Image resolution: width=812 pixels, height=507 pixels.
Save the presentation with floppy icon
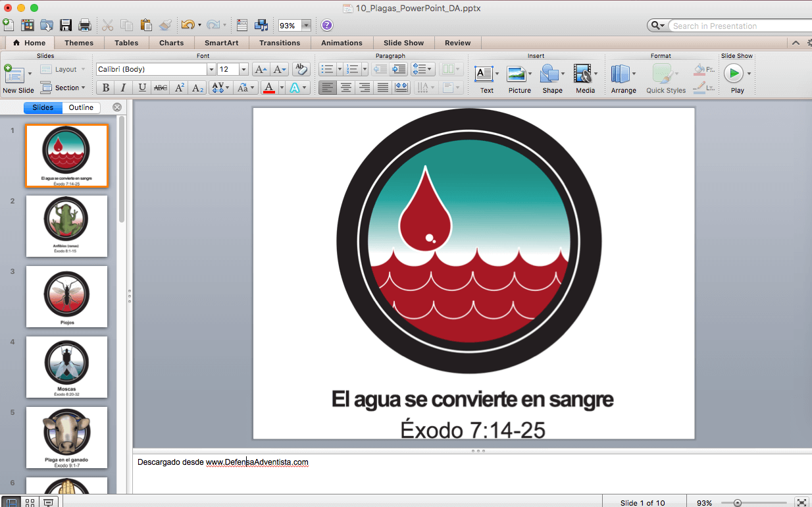(x=66, y=25)
